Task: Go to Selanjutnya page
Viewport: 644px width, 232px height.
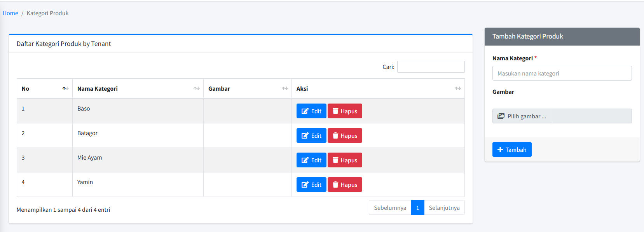Action: [444, 207]
